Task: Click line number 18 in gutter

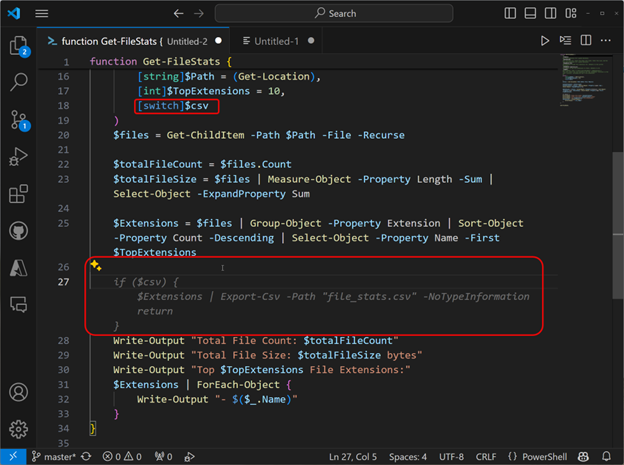Action: [63, 106]
